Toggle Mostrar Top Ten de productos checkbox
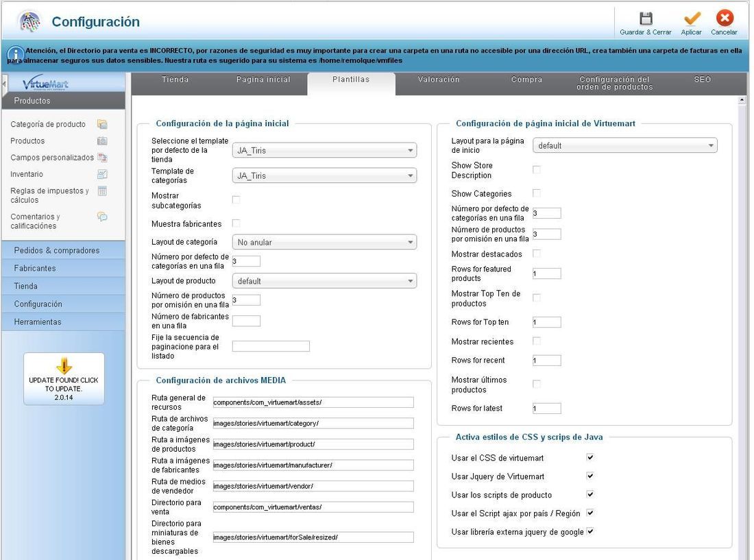 tap(537, 298)
